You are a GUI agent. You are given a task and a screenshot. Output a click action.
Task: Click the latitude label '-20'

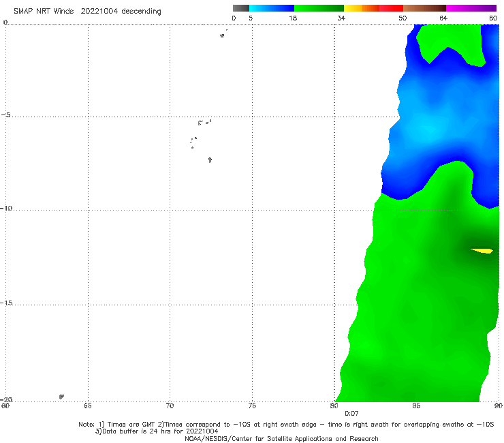[x=6, y=399]
